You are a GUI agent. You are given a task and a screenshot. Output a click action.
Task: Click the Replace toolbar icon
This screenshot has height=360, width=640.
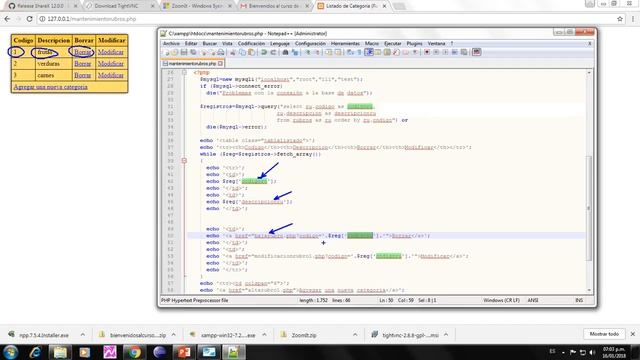coord(295,52)
